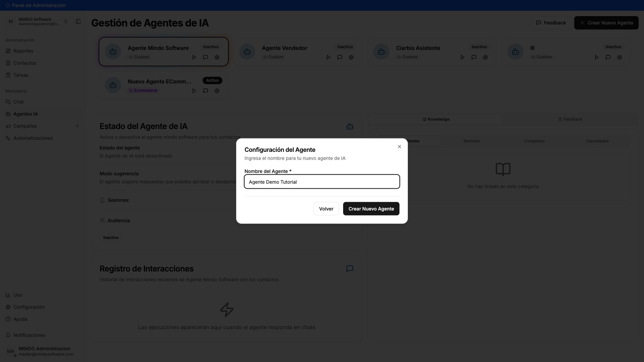Screen dimensions: 644x362
Task: Open chat icon for Agente Vendedor
Action: pos(340,57)
